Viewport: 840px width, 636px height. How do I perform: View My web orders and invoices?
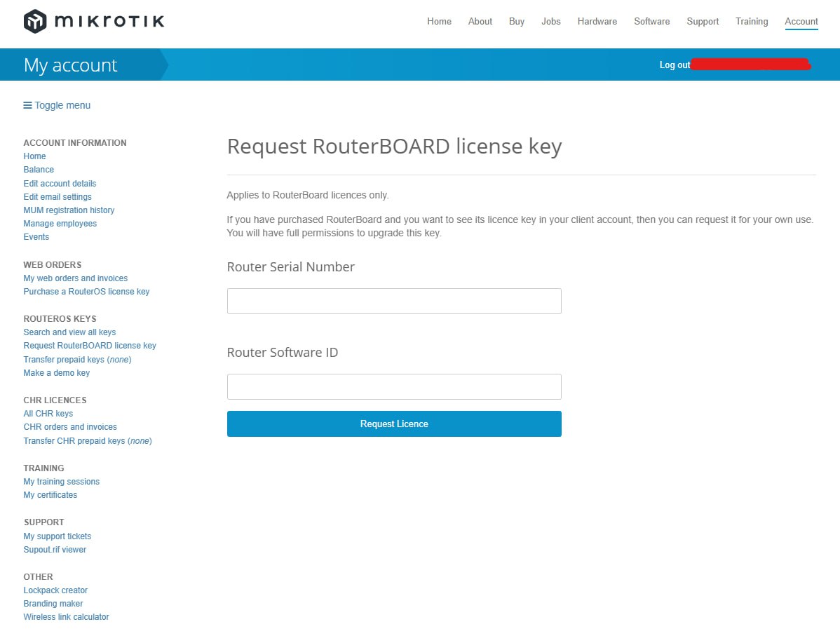[x=75, y=278]
